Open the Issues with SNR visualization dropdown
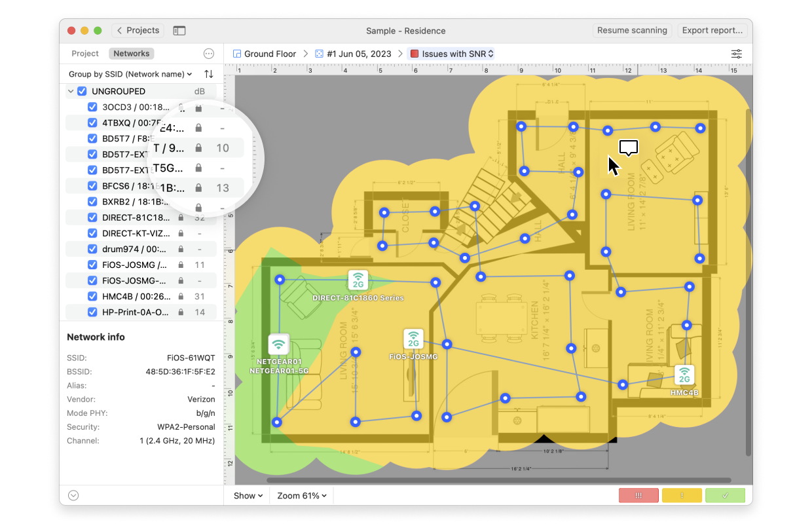 [x=452, y=54]
